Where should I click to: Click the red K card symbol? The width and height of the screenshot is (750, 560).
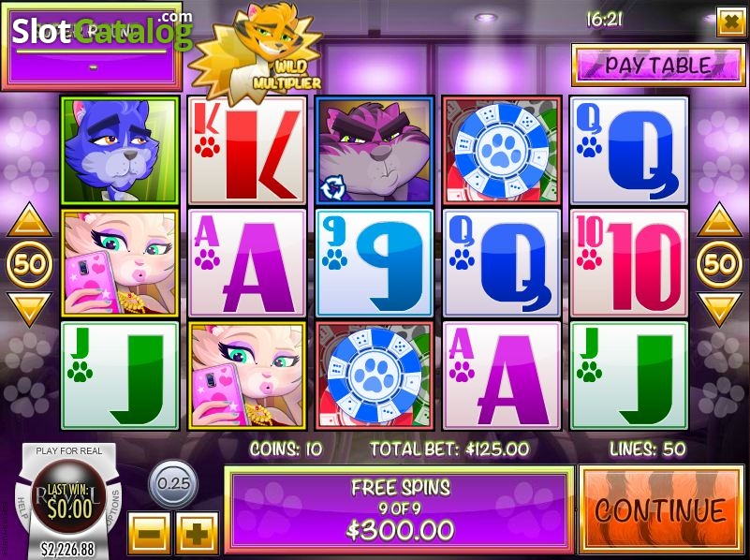tap(247, 150)
